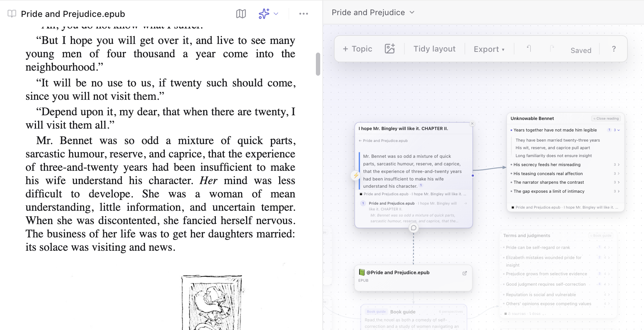Expand the Pride and Prejudice board dropdown
This screenshot has height=330, width=644.
coord(412,12)
